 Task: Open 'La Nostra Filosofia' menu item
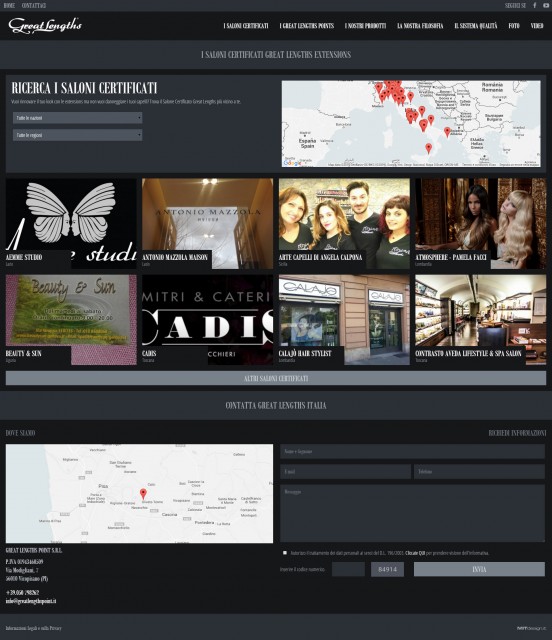(x=420, y=26)
